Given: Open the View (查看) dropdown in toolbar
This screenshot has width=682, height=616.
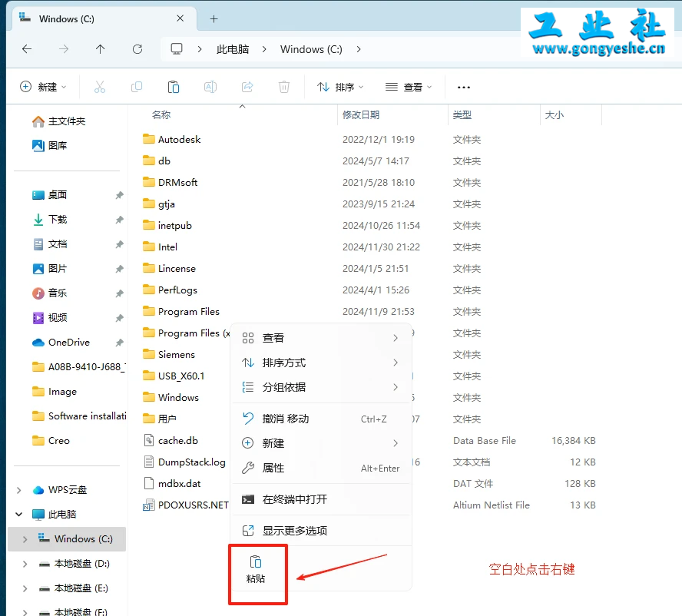Looking at the screenshot, I should point(409,87).
